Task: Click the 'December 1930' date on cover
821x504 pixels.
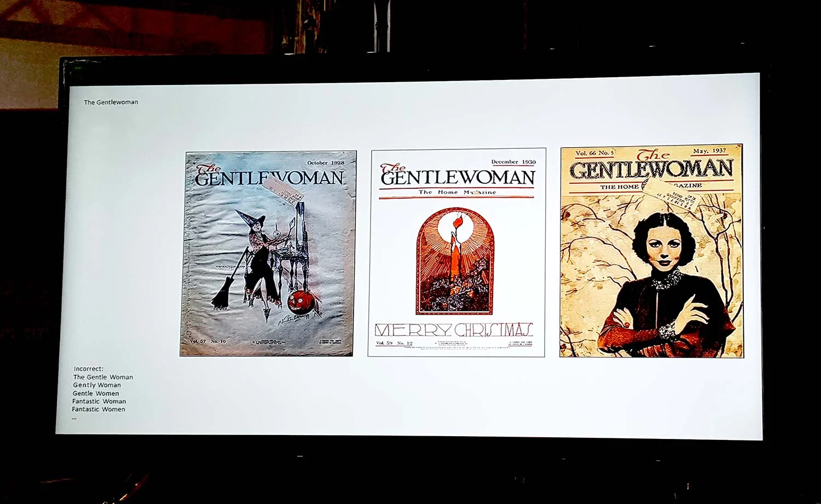Action: point(513,162)
